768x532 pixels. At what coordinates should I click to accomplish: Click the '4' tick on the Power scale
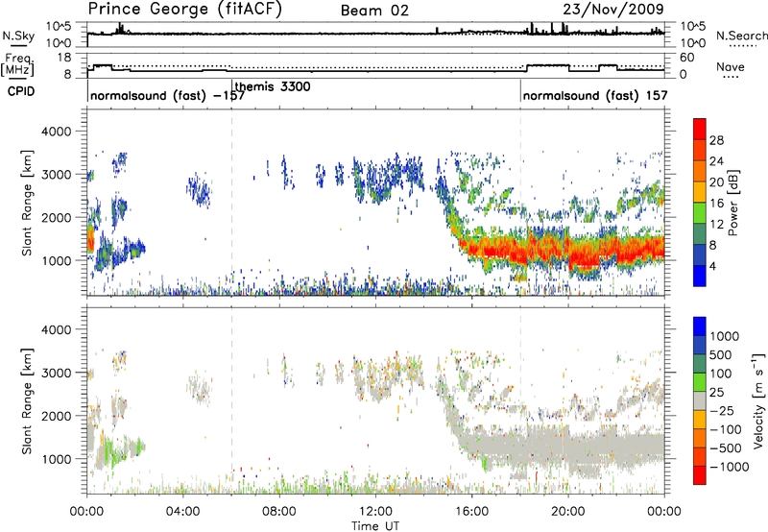(712, 267)
